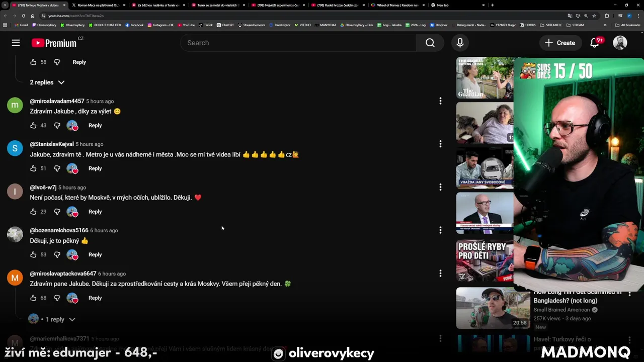The image size is (644, 362).
Task: Reply to @bozenareichova5166 comment
Action: [95, 254]
